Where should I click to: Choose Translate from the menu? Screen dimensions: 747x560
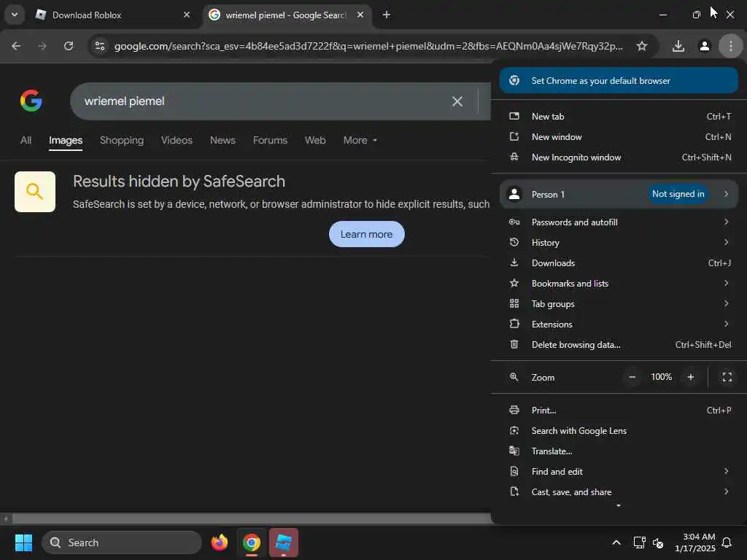(619, 451)
